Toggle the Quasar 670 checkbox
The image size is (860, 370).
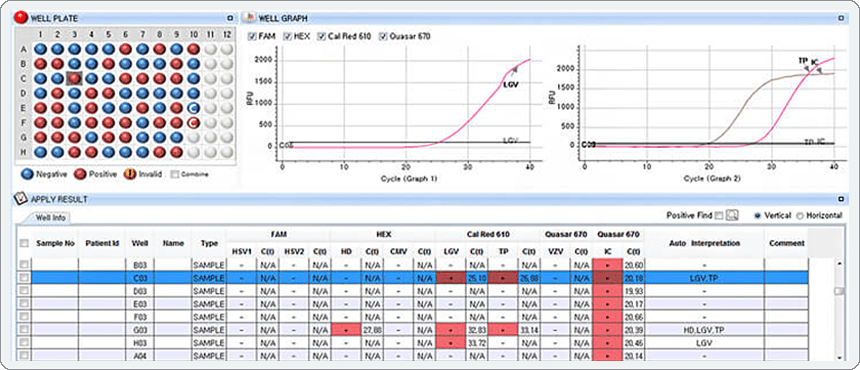click(x=383, y=37)
